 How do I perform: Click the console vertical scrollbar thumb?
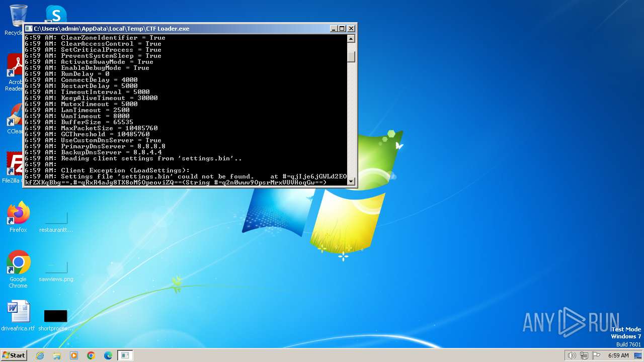point(351,56)
